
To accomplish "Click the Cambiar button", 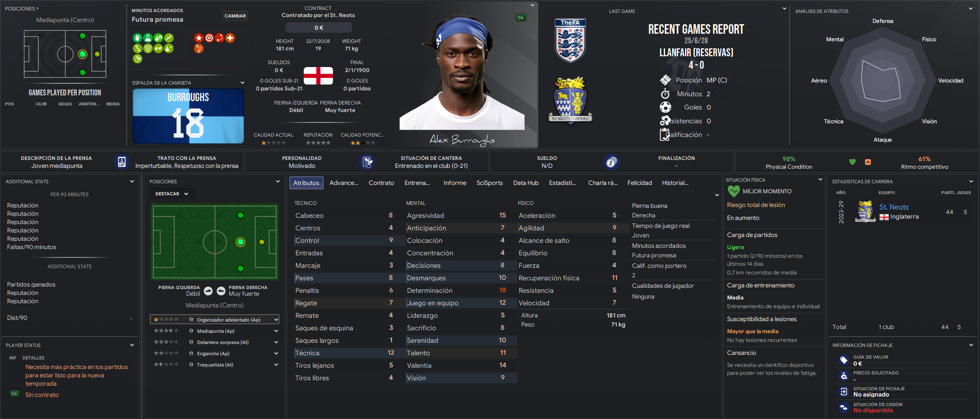I will [235, 16].
